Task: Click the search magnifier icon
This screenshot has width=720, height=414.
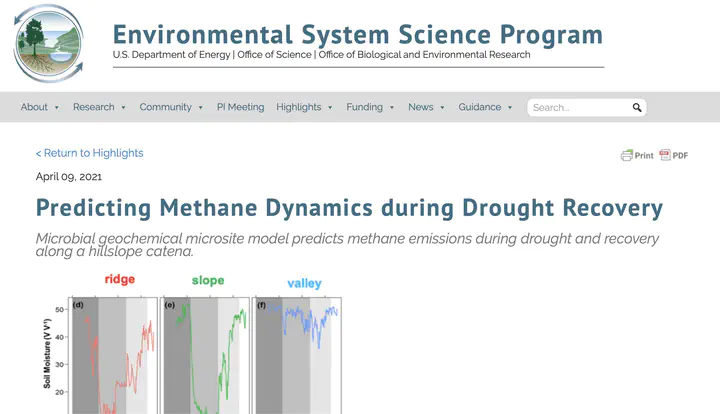Action: pos(637,107)
